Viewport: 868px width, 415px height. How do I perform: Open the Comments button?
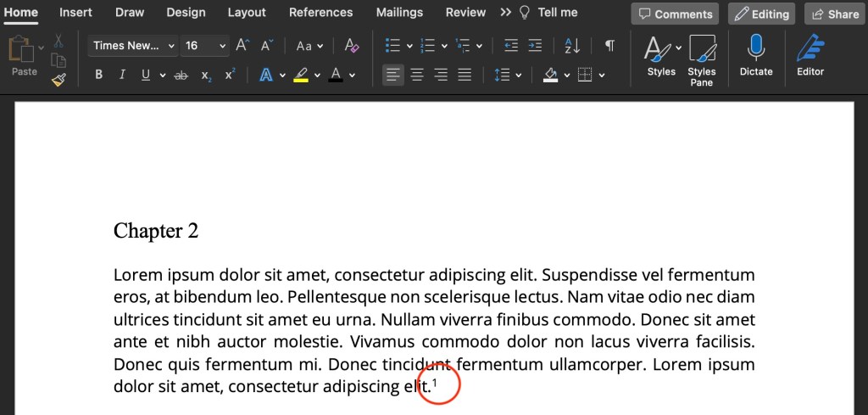tap(675, 14)
